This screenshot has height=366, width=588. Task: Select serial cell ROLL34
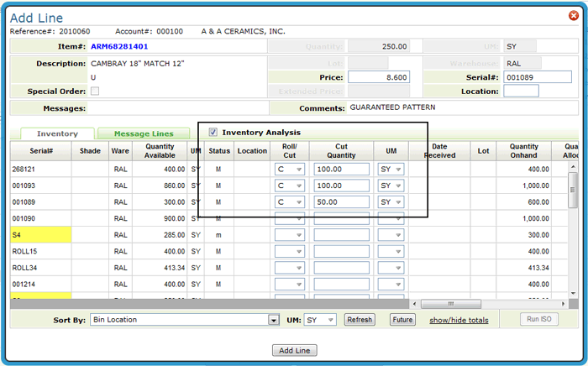pos(41,268)
